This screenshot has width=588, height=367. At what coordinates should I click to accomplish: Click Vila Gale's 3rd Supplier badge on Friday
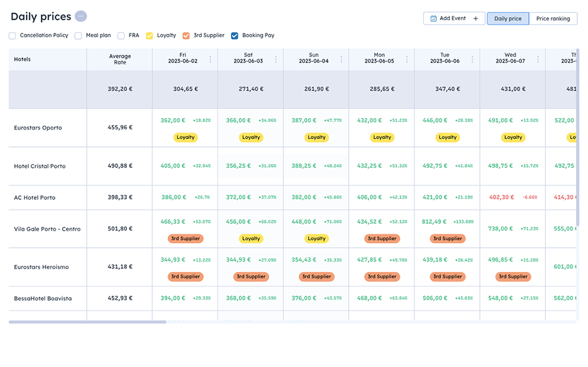coord(185,239)
